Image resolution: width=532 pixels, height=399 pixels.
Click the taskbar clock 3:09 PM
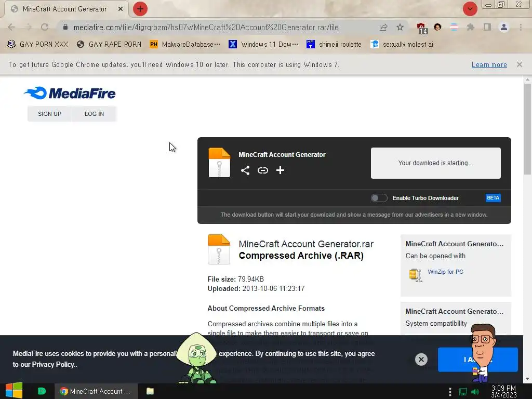[x=503, y=391]
